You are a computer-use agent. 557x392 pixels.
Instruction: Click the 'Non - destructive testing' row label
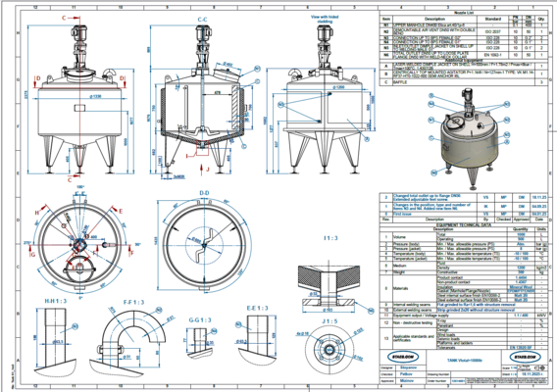pos(413,322)
